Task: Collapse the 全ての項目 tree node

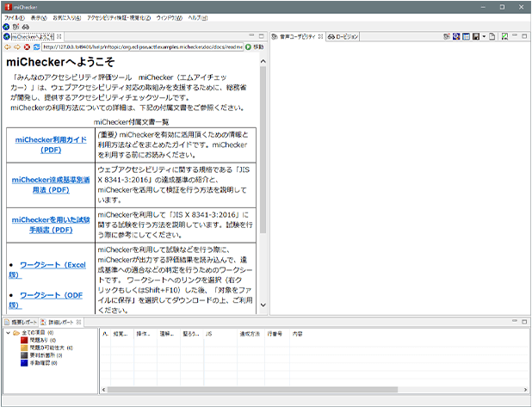Action: tap(8, 333)
